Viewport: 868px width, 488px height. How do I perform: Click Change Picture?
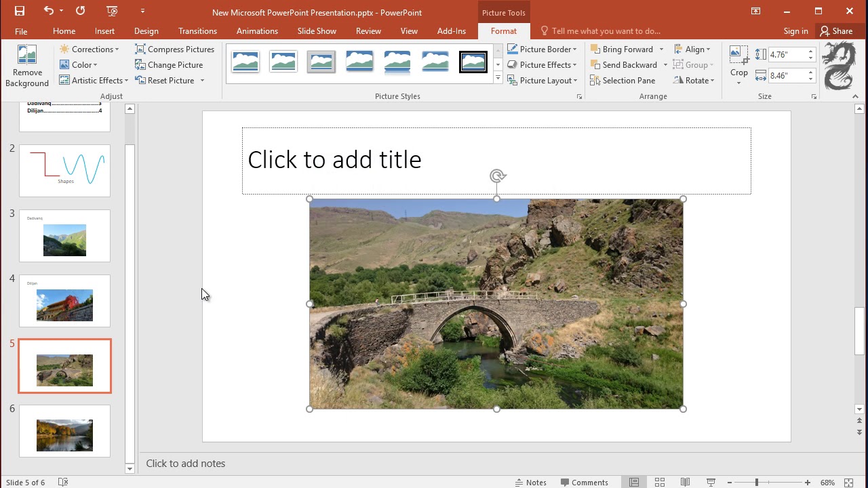(x=169, y=65)
